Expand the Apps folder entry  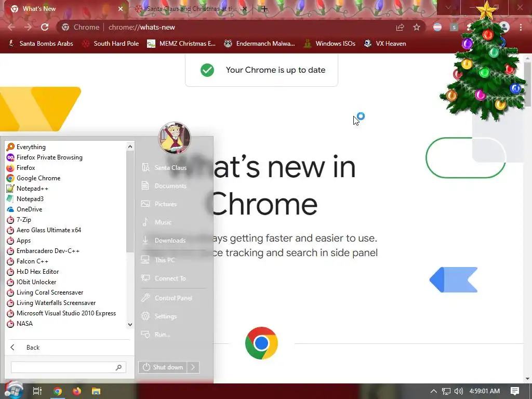click(x=66, y=241)
